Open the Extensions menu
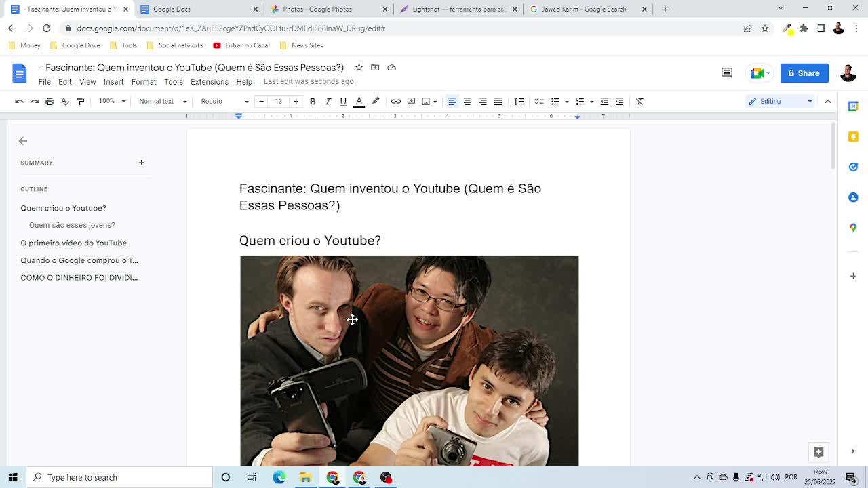 [210, 82]
